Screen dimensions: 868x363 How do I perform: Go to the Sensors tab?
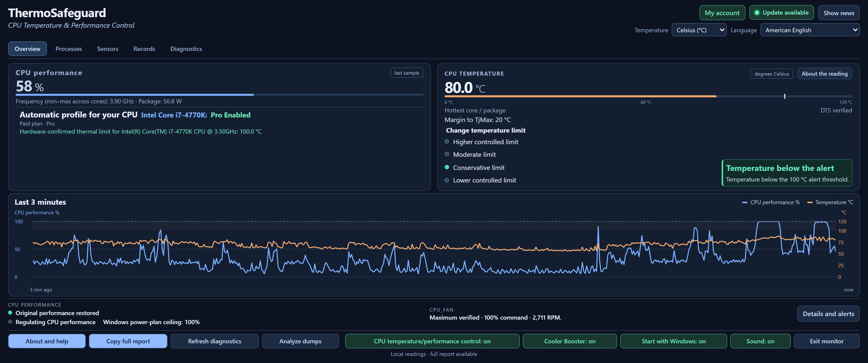pos(107,49)
